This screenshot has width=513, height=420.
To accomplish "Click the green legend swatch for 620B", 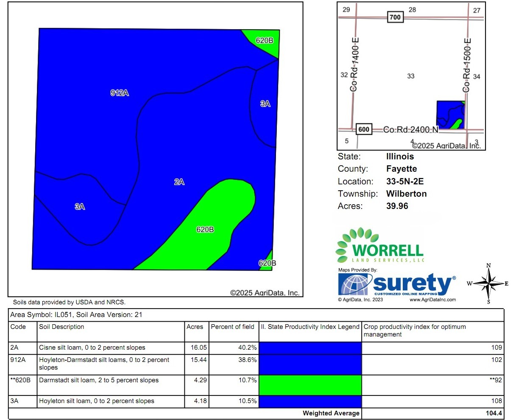I will pyautogui.click(x=310, y=385).
